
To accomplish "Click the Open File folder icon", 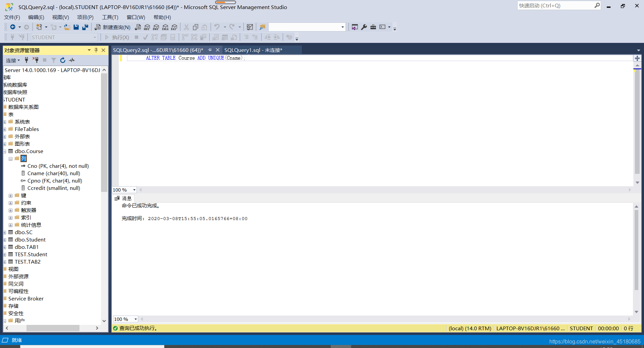I will [67, 27].
